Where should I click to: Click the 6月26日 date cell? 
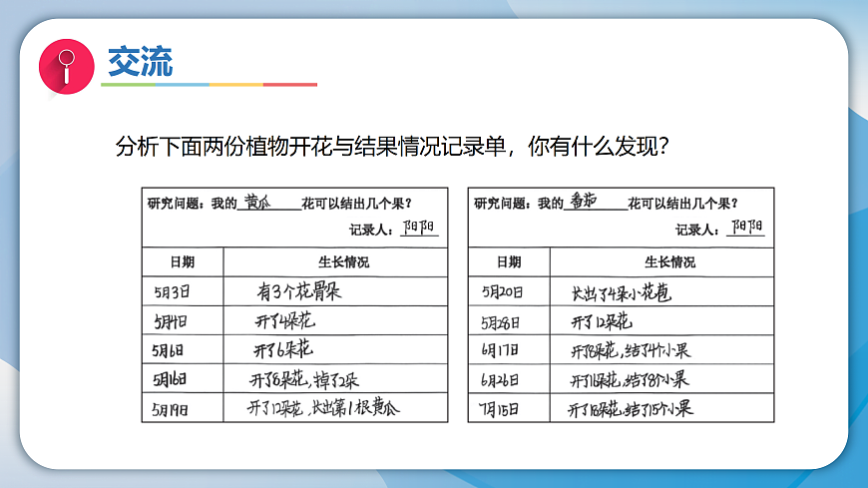(509, 379)
